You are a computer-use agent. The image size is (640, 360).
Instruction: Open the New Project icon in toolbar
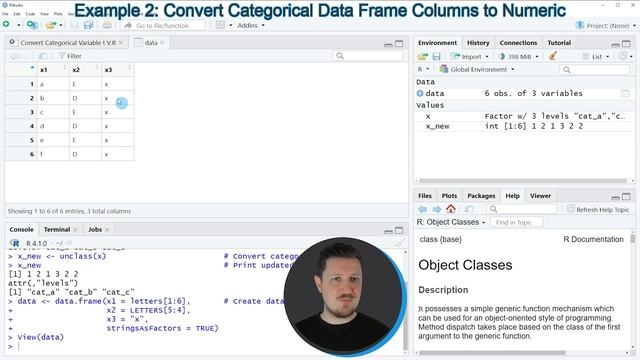click(32, 25)
